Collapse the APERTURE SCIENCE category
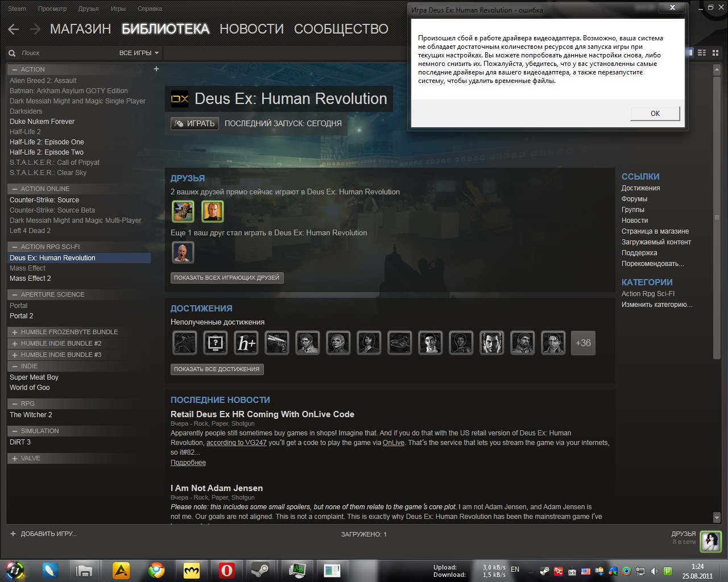Viewport: 728px width, 582px height. point(15,294)
